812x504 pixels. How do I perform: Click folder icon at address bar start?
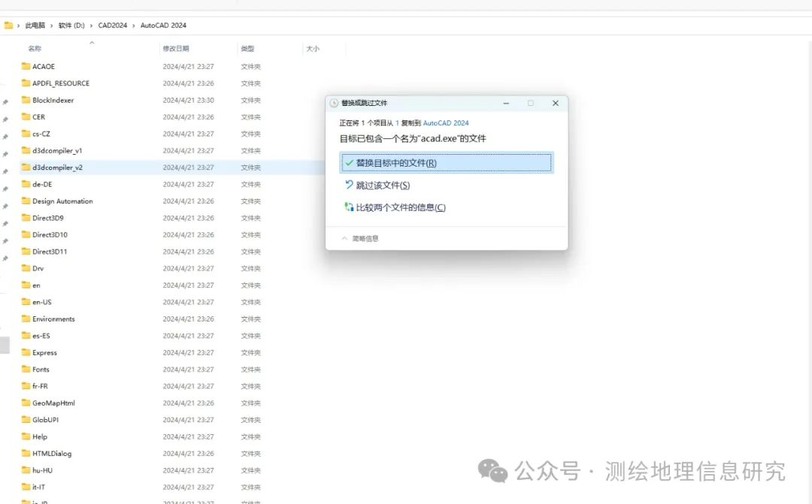point(8,25)
